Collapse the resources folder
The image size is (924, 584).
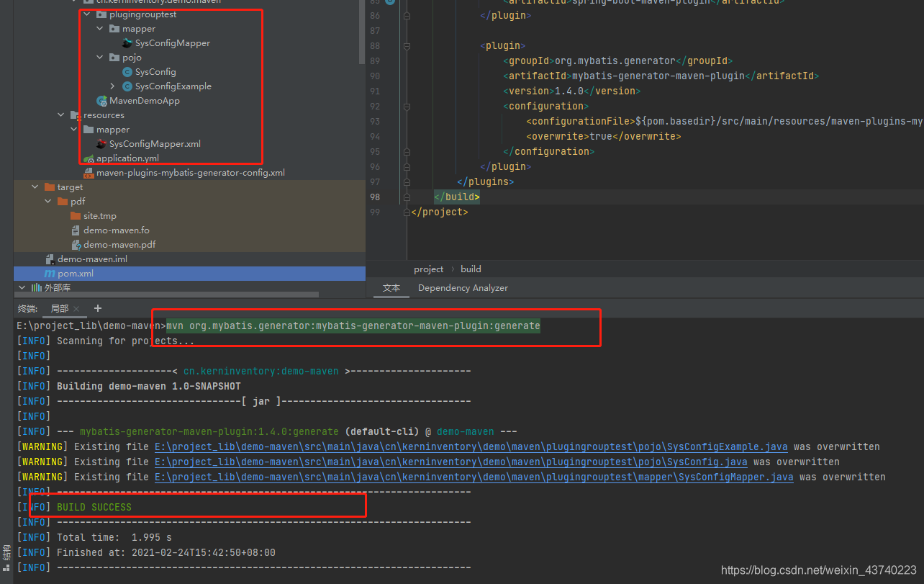[x=61, y=115]
